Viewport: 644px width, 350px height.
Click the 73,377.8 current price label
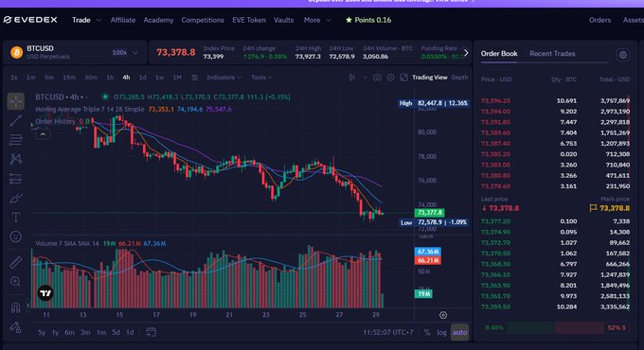pyautogui.click(x=430, y=213)
